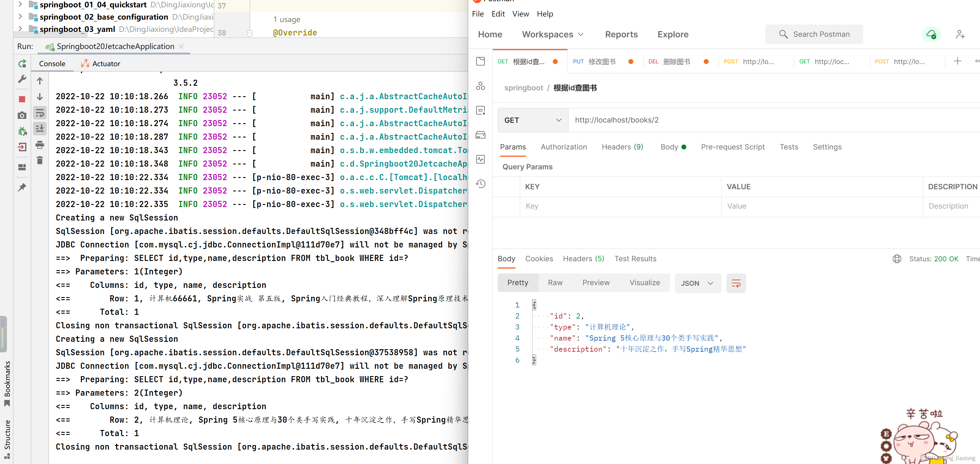The width and height of the screenshot is (980, 464).
Task: Switch response view to Preview
Action: tap(596, 283)
